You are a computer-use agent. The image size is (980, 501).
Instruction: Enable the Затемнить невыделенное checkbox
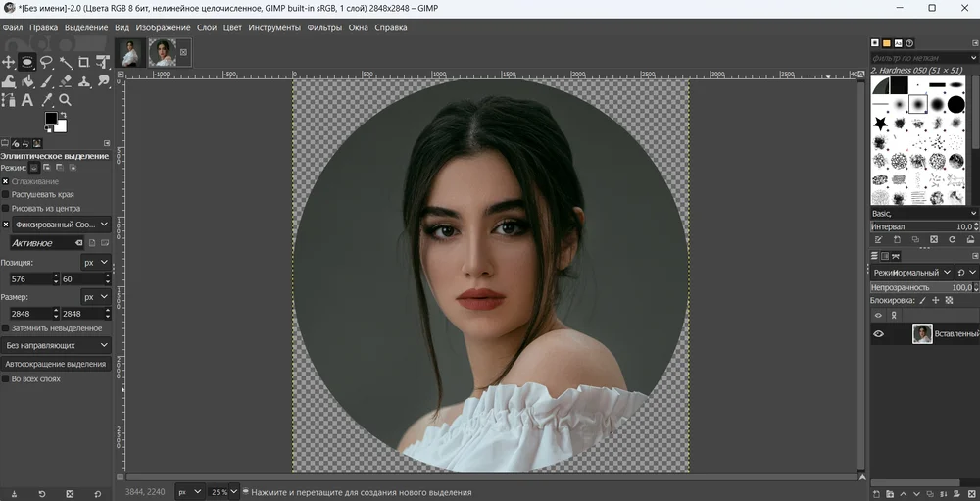click(5, 327)
